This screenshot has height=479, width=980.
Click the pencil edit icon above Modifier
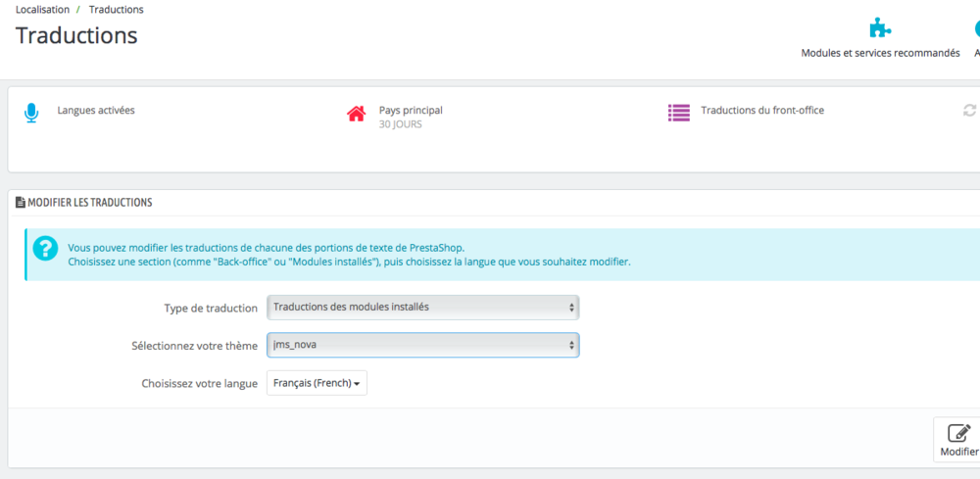tap(960, 432)
